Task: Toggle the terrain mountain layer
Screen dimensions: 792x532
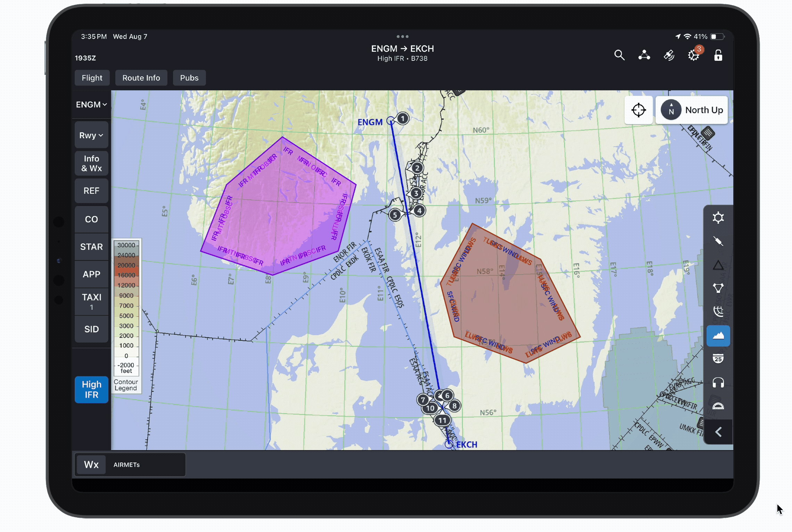Action: click(718, 336)
